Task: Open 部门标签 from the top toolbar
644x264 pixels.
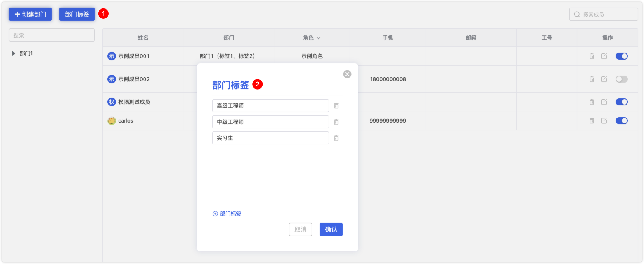Action: click(x=77, y=14)
